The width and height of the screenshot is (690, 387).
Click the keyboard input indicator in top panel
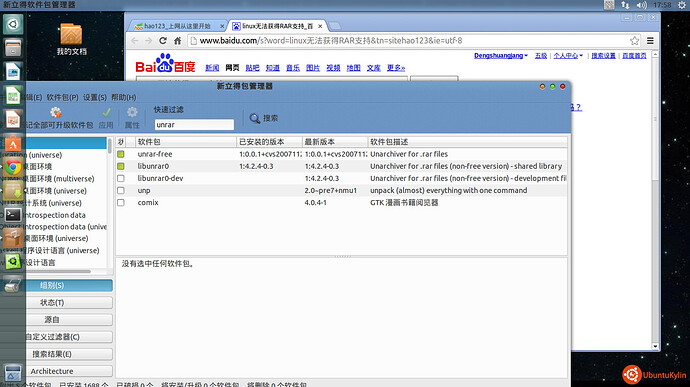609,5
